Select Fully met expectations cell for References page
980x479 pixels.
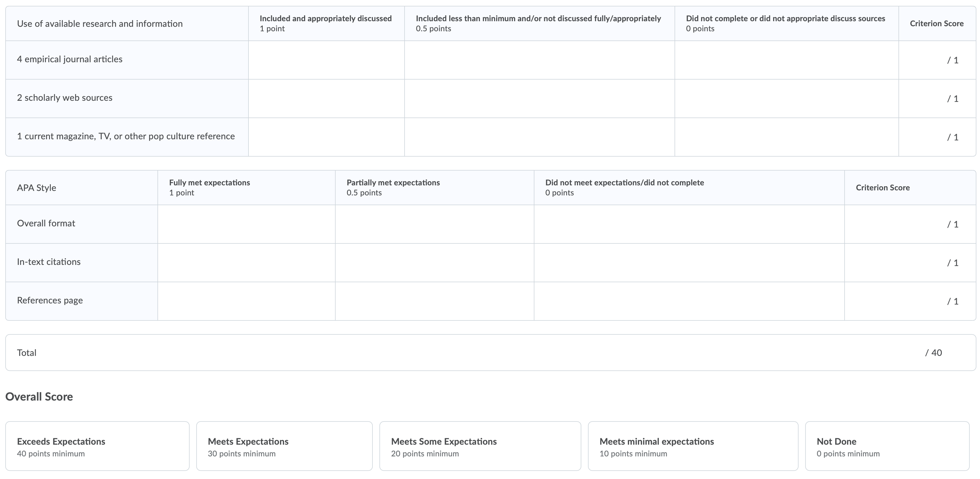click(247, 301)
